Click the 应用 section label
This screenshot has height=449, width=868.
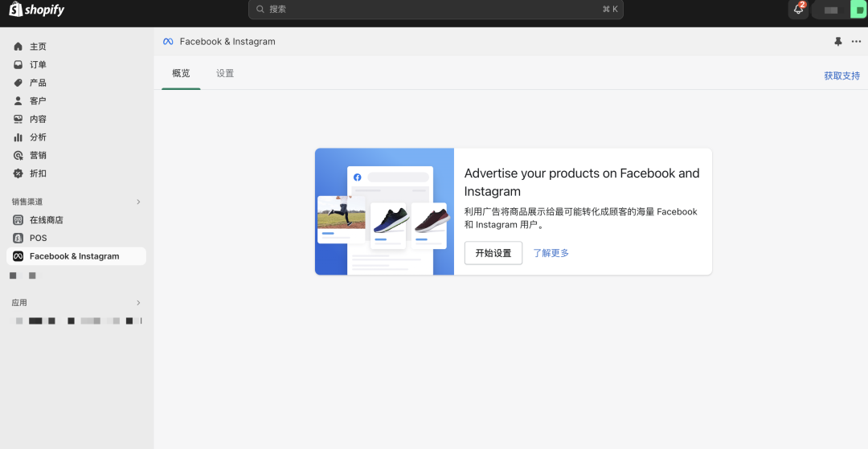19,303
